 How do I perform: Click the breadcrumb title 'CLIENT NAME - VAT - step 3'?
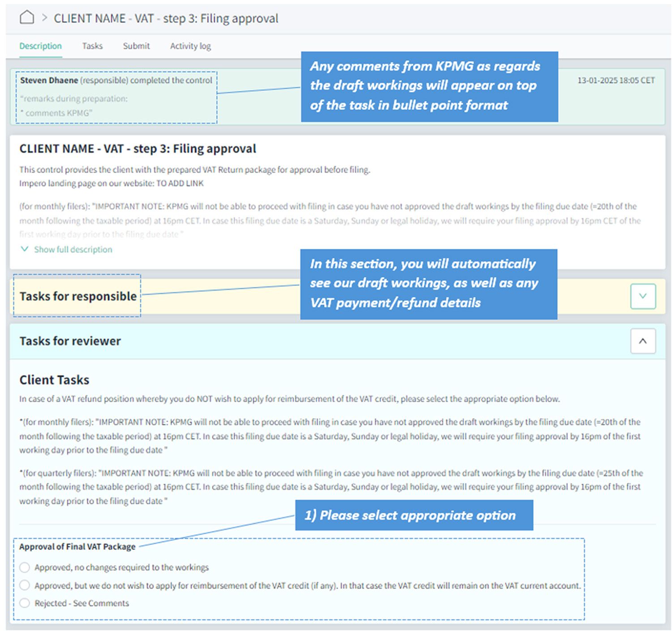[x=166, y=18]
